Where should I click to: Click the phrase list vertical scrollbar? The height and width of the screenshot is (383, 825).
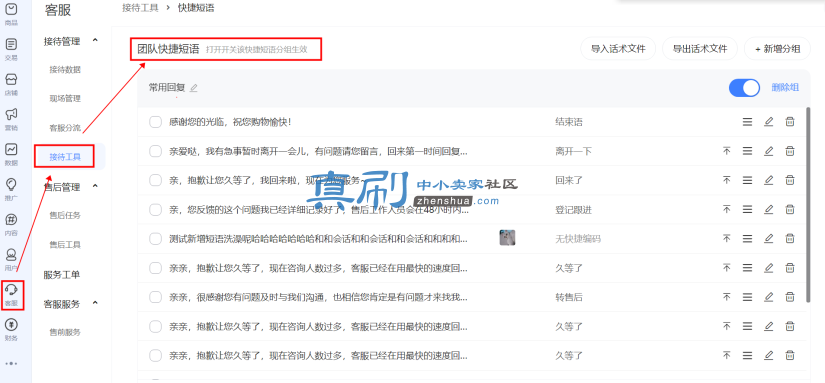coord(808,205)
